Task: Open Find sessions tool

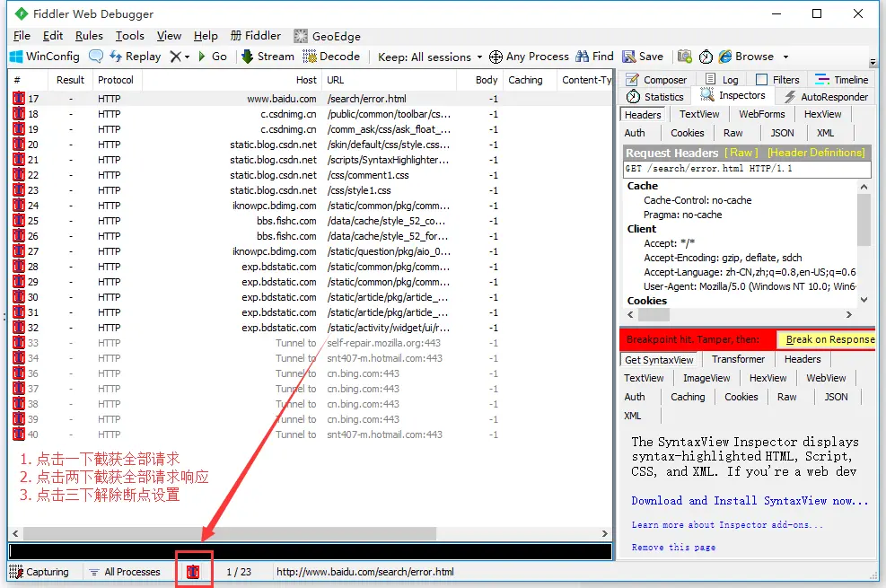Action: 594,57
